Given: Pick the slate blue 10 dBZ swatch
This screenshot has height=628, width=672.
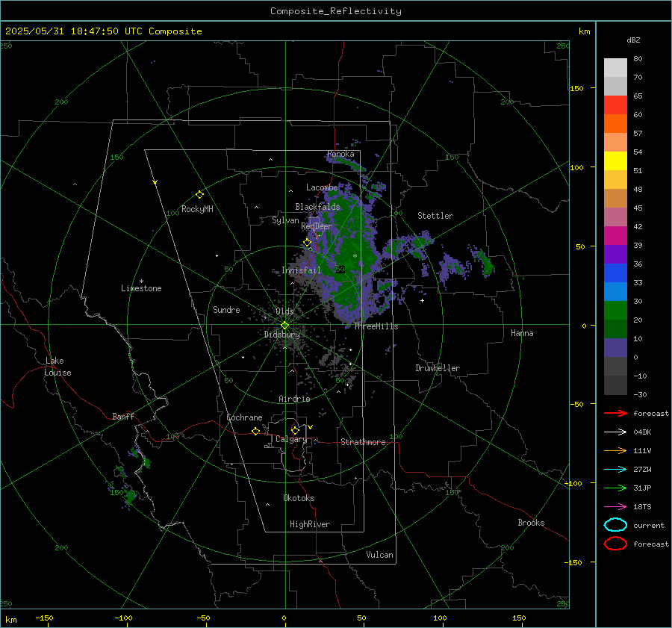Looking at the screenshot, I should pos(615,348).
